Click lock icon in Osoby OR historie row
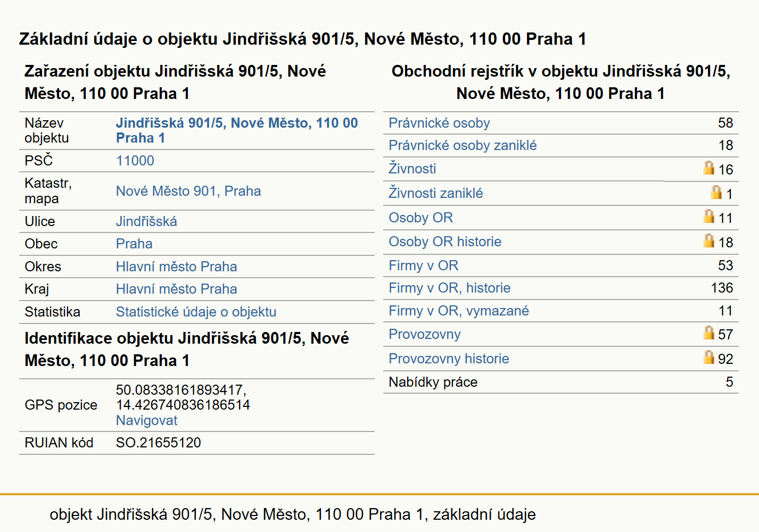The width and height of the screenshot is (759, 532). coord(708,240)
